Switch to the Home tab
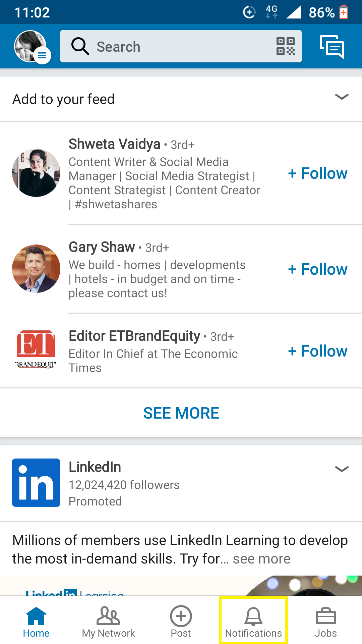 point(36,621)
